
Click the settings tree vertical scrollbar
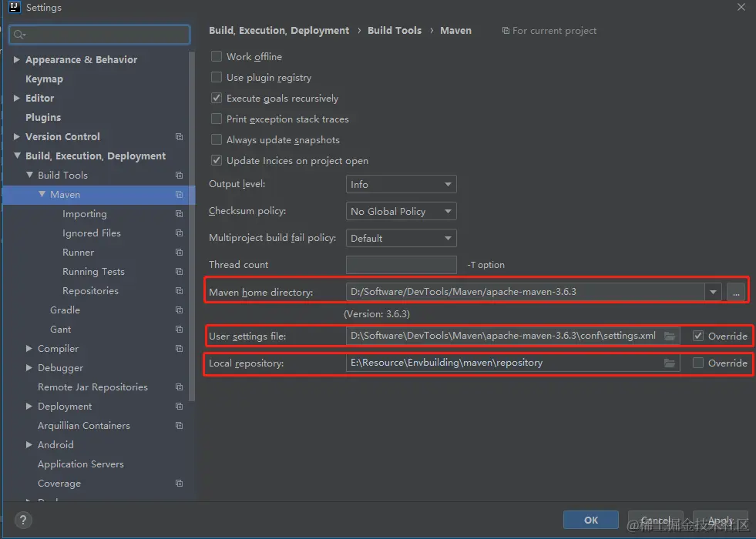click(192, 226)
